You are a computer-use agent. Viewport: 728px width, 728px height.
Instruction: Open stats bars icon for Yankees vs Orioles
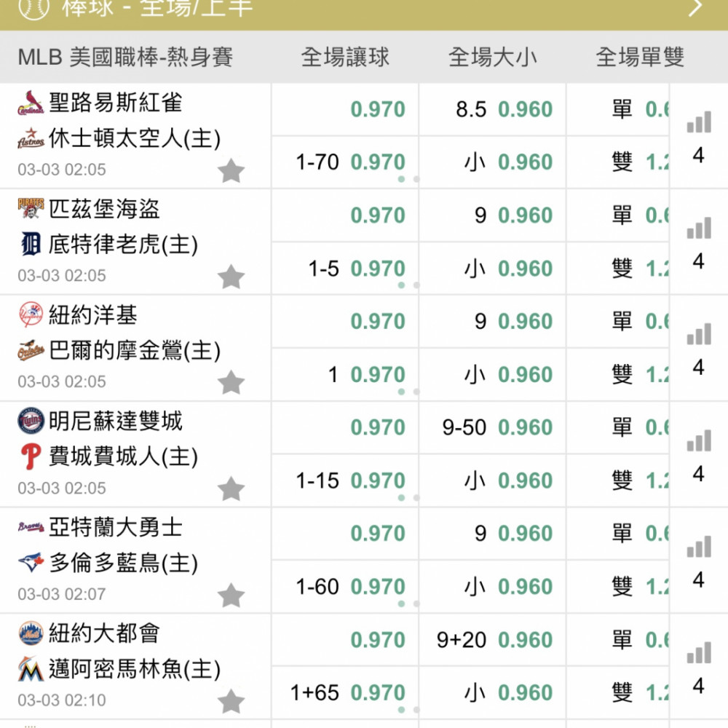[699, 334]
